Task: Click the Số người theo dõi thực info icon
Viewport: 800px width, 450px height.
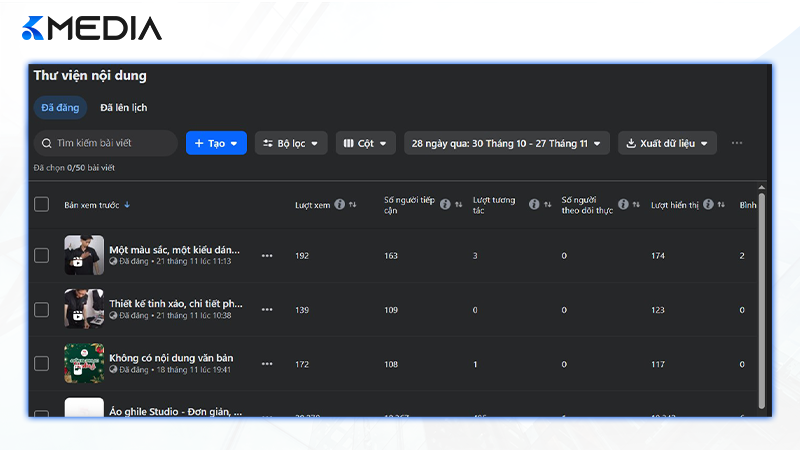Action: [623, 205]
